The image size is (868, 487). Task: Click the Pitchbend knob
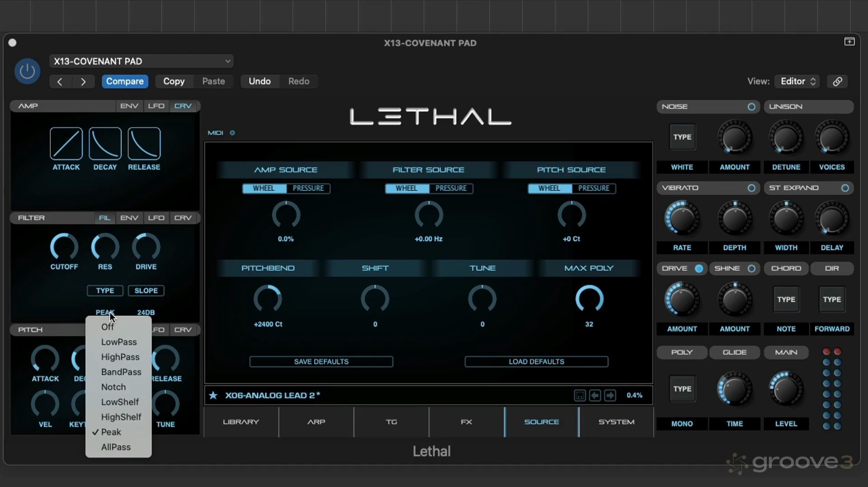click(x=268, y=299)
